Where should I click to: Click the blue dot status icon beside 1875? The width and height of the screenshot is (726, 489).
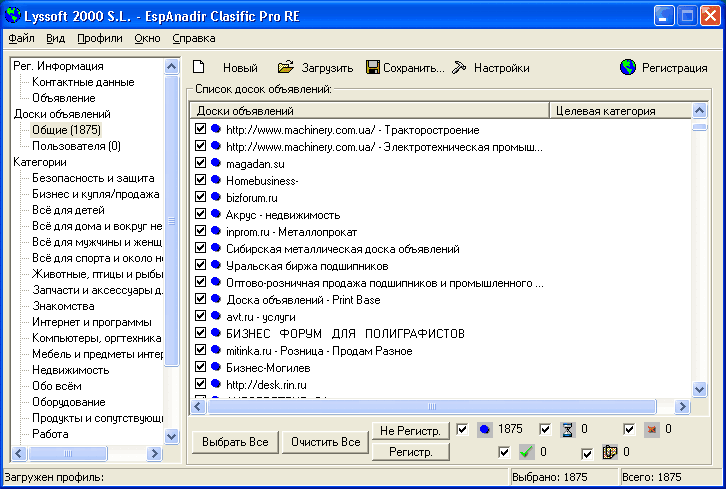484,430
